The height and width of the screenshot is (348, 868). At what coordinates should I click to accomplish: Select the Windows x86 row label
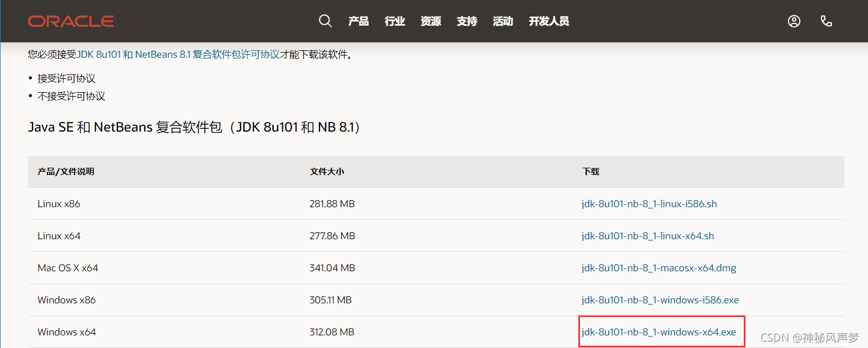pos(67,300)
